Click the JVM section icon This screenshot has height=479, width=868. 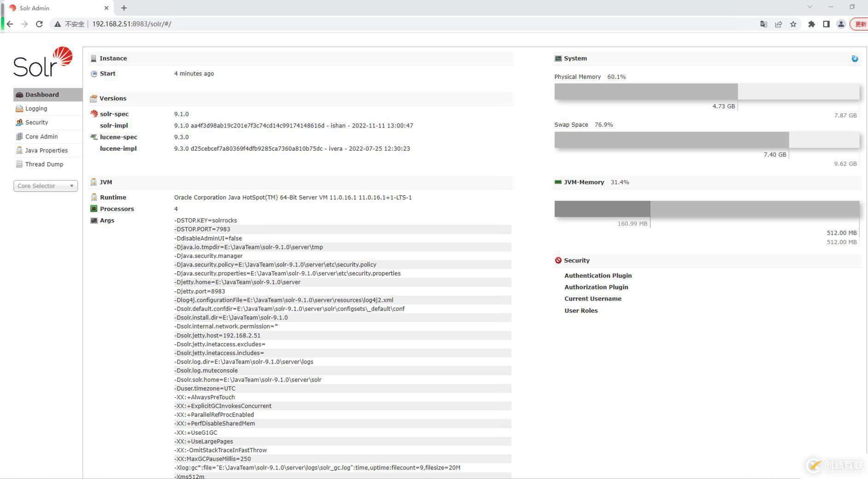(x=94, y=182)
